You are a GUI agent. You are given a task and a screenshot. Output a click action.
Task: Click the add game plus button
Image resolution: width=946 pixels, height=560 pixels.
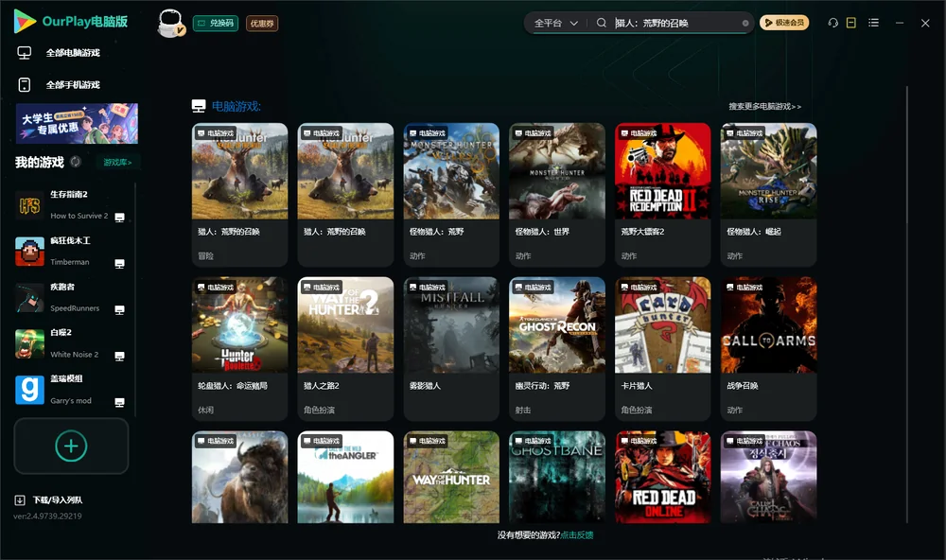pos(71,446)
